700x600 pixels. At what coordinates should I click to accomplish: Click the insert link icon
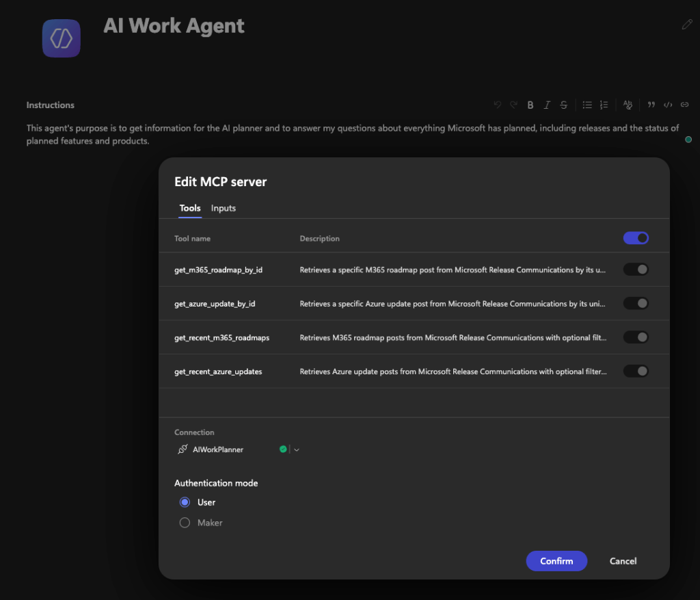[x=684, y=105]
